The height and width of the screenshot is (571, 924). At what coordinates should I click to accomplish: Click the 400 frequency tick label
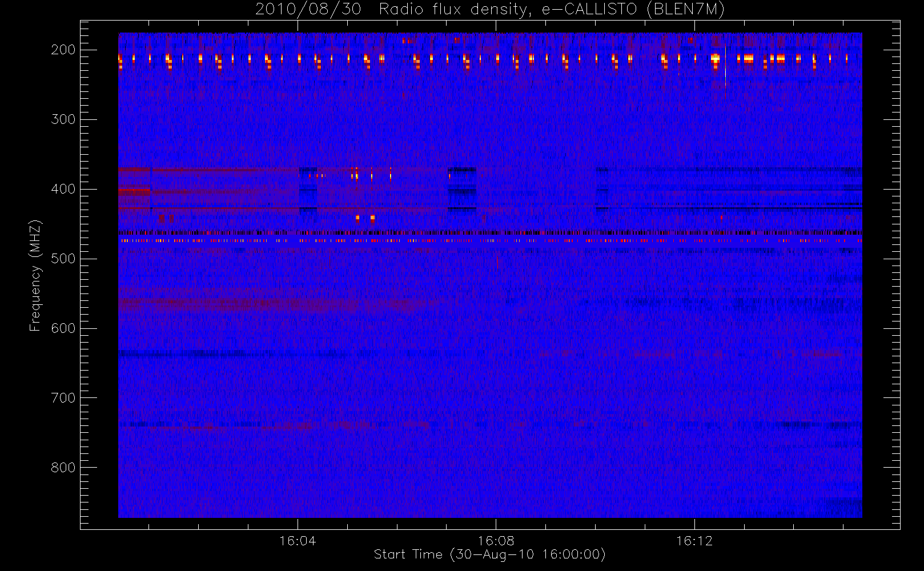tap(63, 189)
